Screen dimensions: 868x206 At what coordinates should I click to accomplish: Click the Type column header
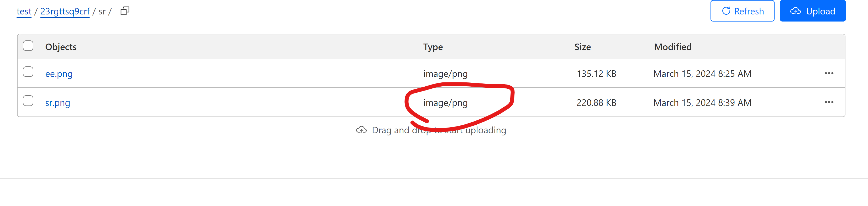tap(433, 47)
